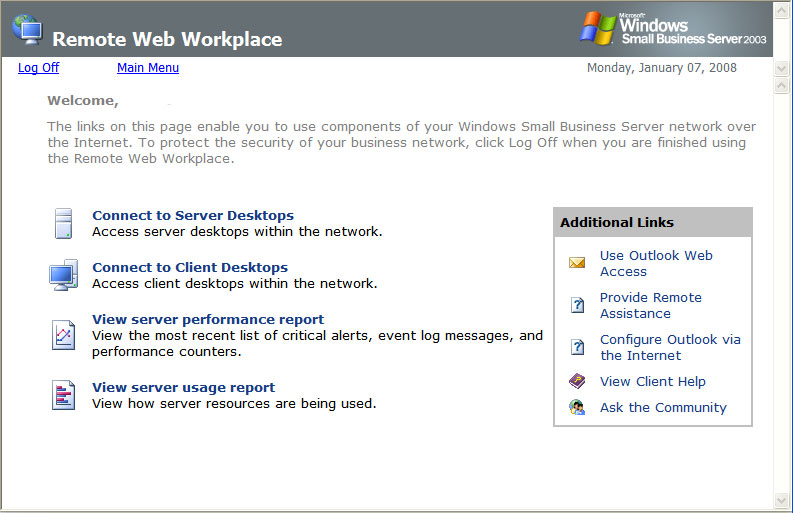Image resolution: width=793 pixels, height=513 pixels.
Task: Click the client desktops computer icon
Action: 63,275
